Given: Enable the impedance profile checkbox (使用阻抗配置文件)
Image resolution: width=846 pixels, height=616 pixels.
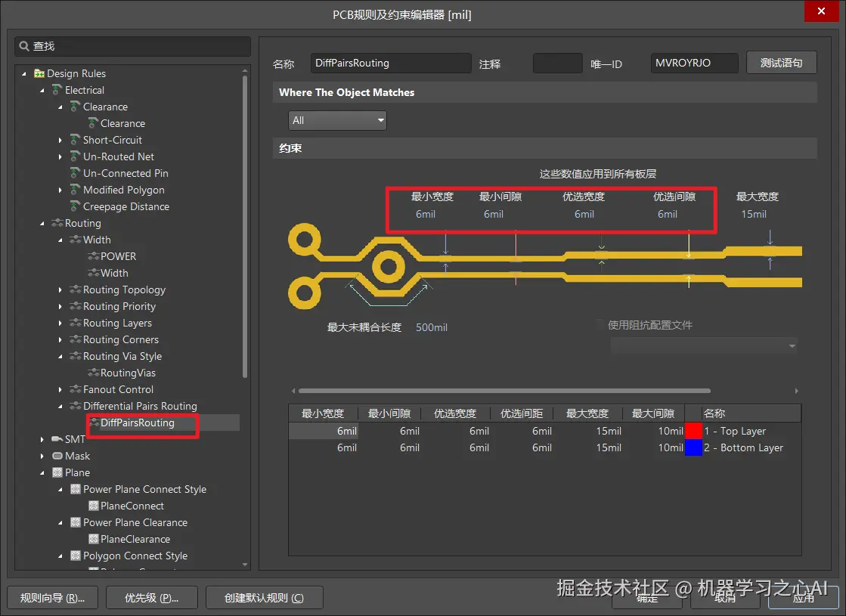Looking at the screenshot, I should coord(599,325).
